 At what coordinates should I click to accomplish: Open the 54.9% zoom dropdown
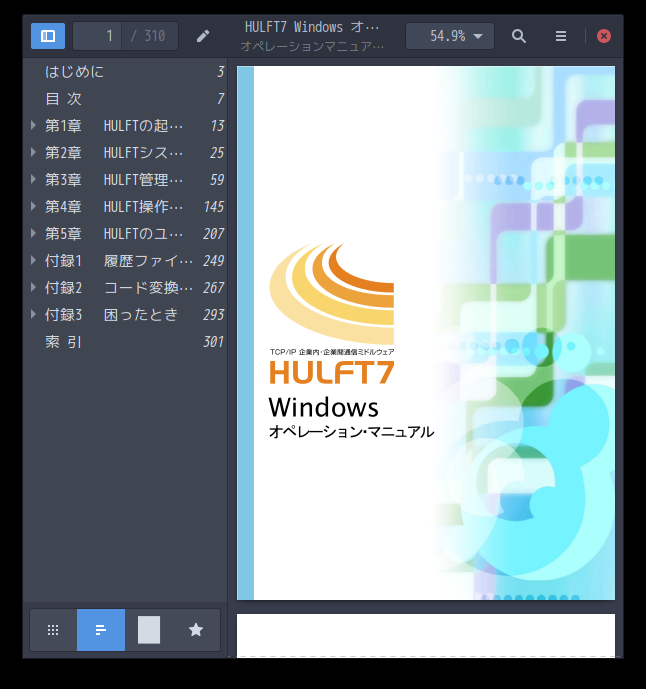(x=450, y=36)
